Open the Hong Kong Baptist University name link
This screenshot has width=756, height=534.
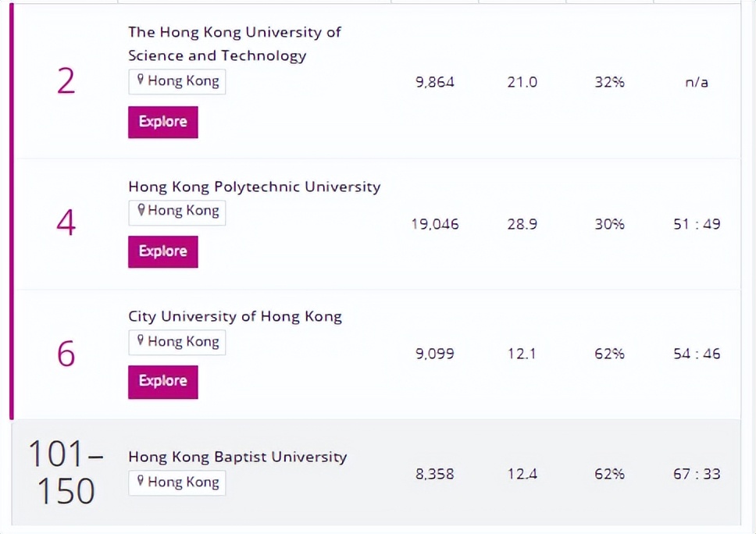(237, 457)
